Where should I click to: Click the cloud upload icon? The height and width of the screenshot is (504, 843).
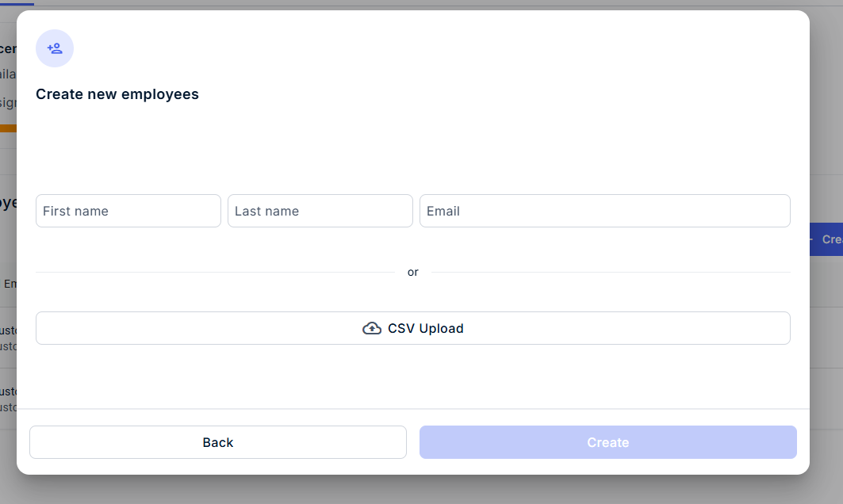click(371, 328)
